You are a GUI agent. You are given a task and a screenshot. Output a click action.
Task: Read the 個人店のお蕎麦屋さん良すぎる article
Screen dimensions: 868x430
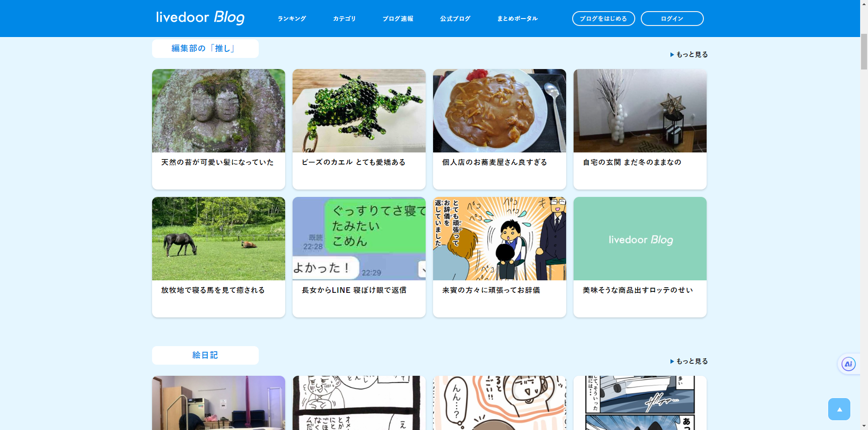(495, 162)
